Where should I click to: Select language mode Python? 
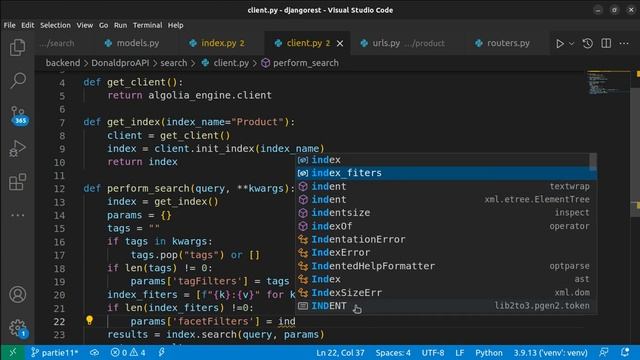489,353
